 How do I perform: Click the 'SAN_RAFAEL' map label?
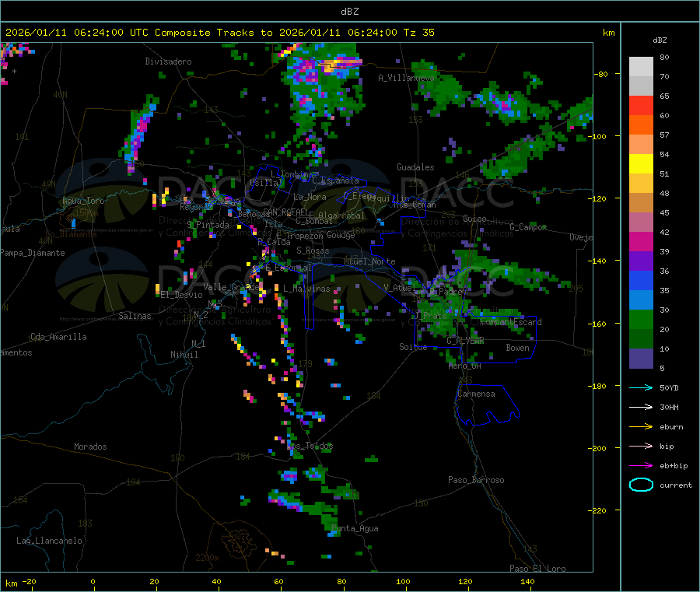(285, 212)
